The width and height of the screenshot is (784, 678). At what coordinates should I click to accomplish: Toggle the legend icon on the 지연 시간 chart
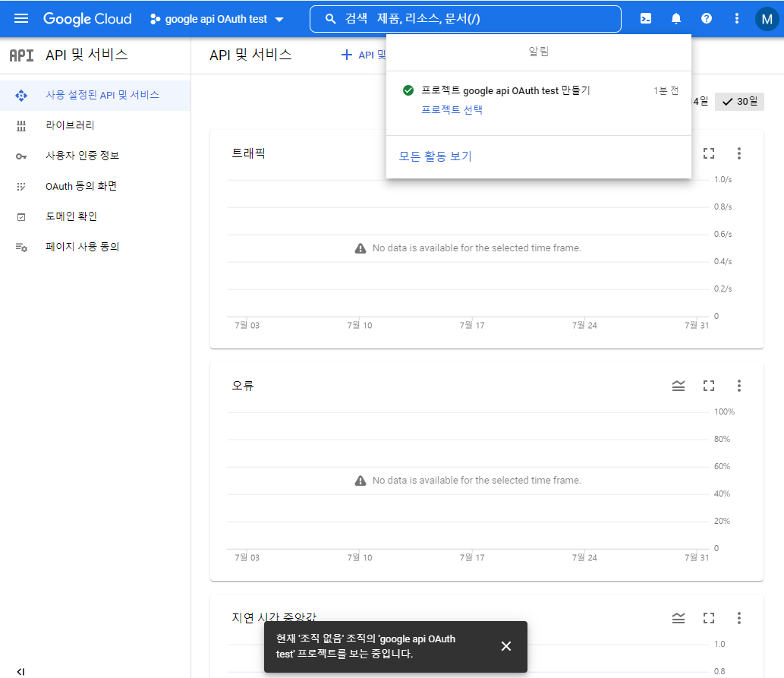tap(679, 618)
